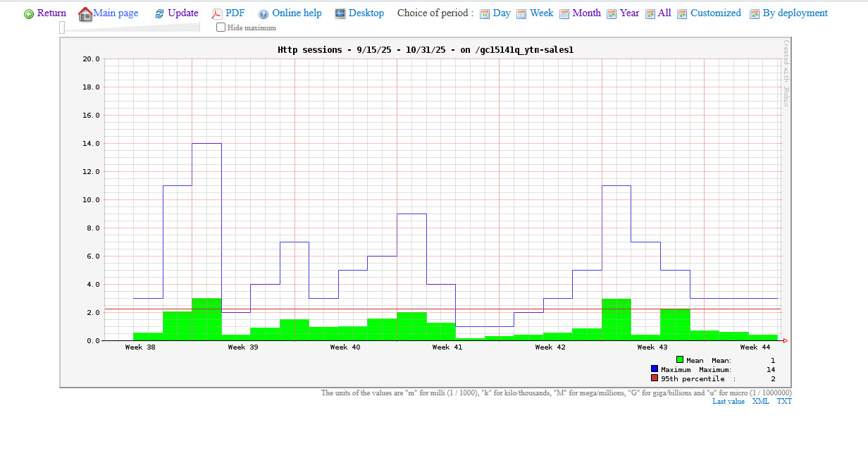Click the green Mean legend swatch
This screenshot has height=451, width=868.
(680, 360)
